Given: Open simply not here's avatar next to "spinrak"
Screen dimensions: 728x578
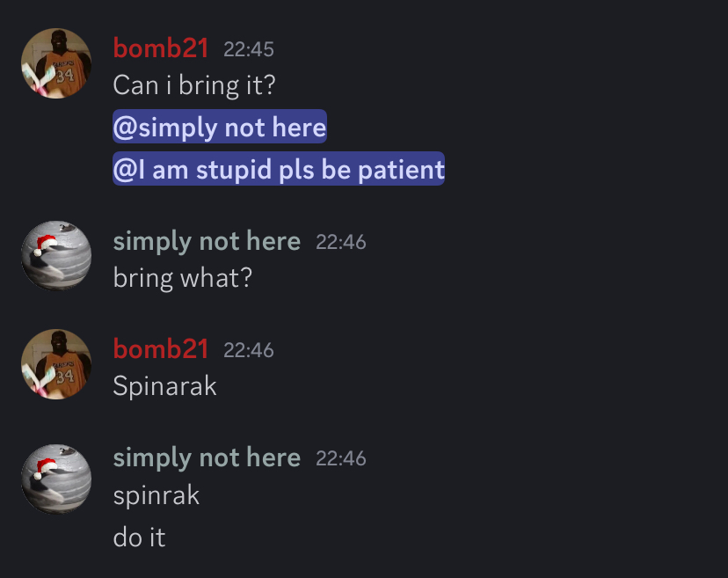Looking at the screenshot, I should tap(56, 479).
